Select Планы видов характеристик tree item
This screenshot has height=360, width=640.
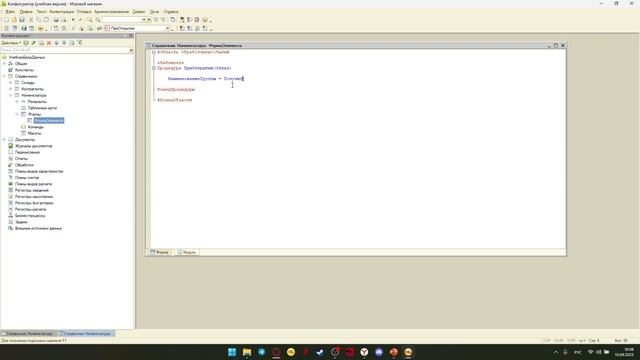[39, 171]
